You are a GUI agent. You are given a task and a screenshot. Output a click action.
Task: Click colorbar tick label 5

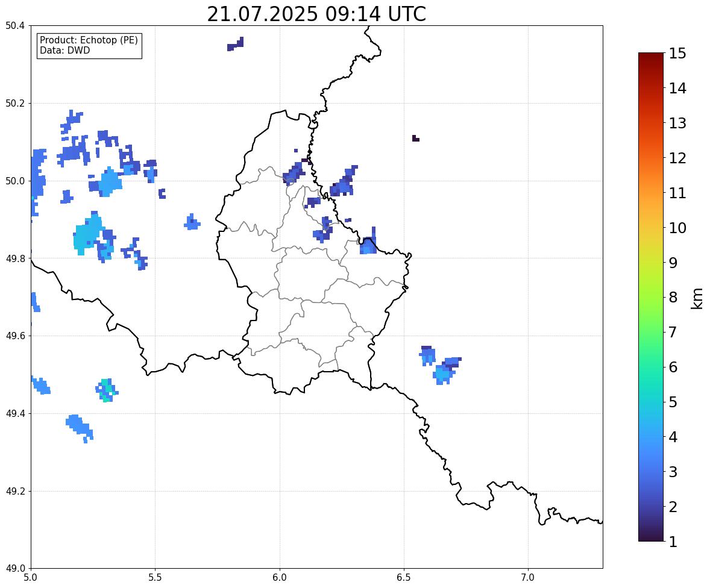click(x=673, y=402)
